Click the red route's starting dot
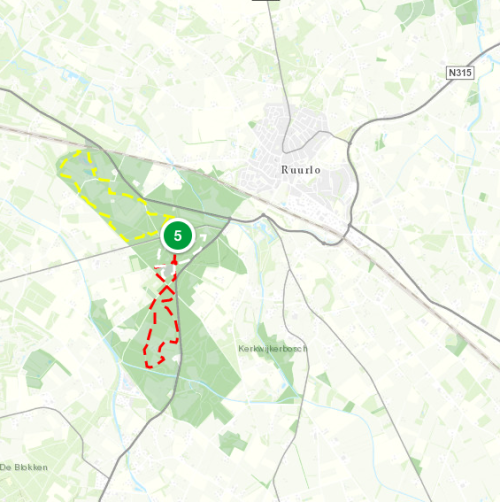 (x=175, y=262)
